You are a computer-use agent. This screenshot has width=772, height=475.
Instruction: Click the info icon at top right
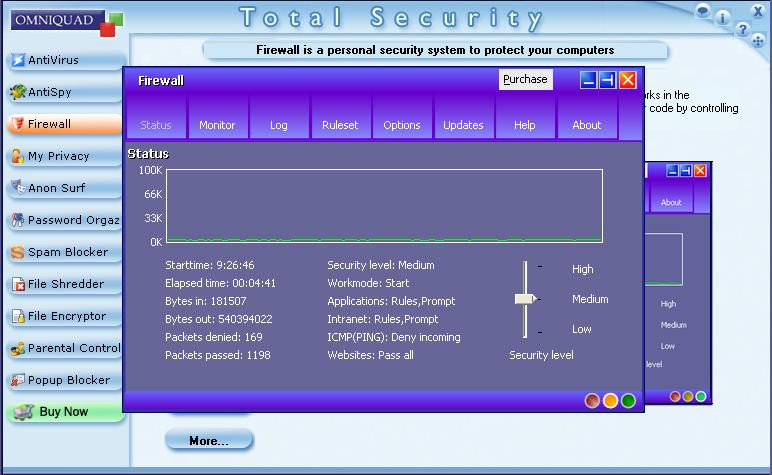pyautogui.click(x=722, y=18)
